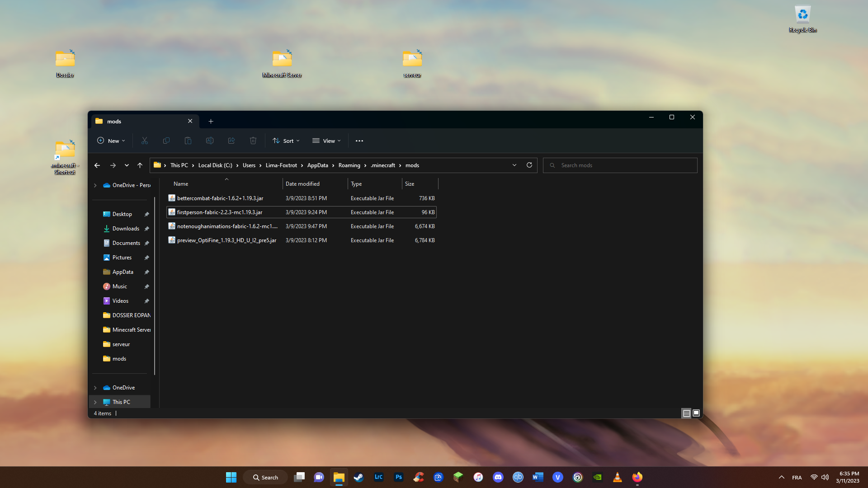Open the Sort dropdown menu
868x488 pixels.
286,141
